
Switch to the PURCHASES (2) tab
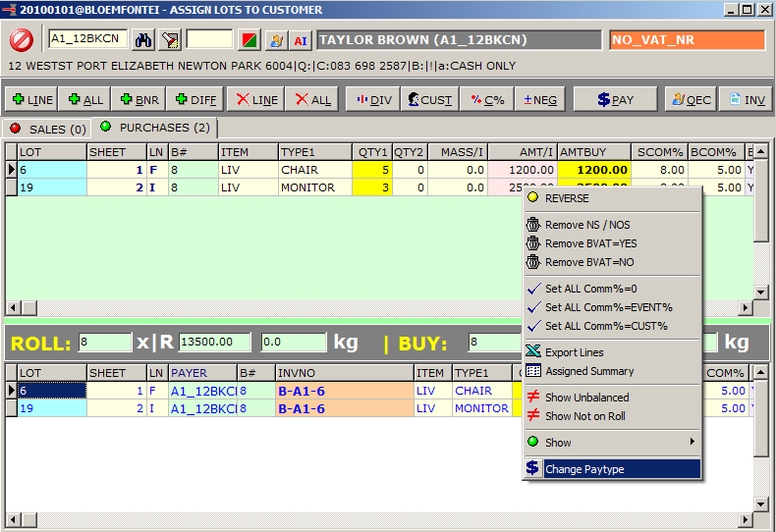[154, 128]
